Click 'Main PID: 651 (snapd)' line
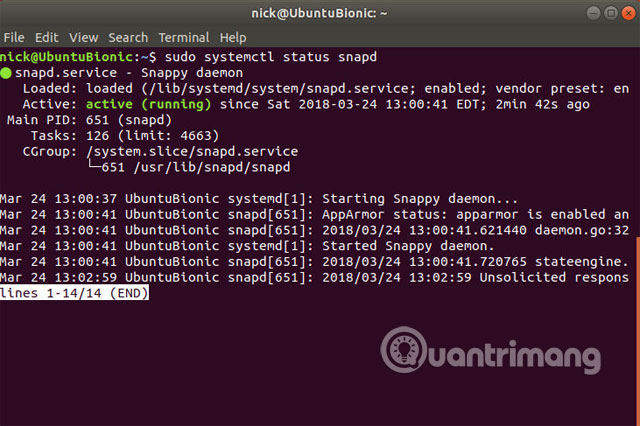Screen dimensions: 640x426 tap(89, 120)
